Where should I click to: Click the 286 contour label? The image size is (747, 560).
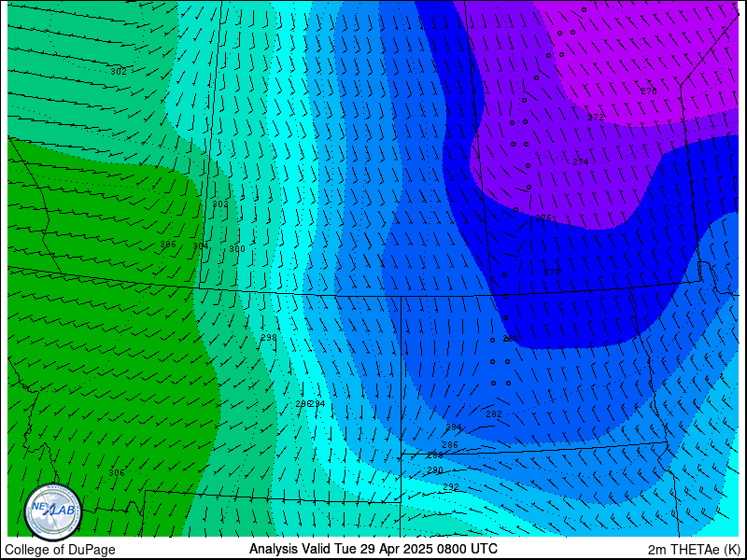click(x=450, y=445)
